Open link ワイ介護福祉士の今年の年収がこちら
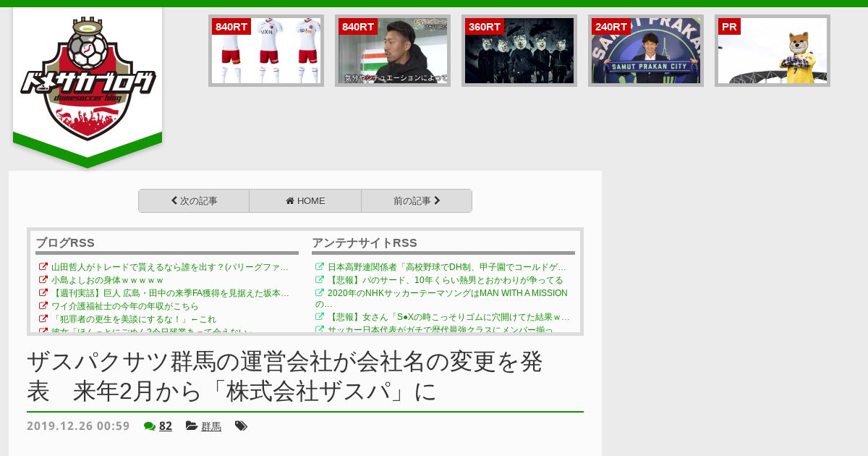 coord(124,306)
